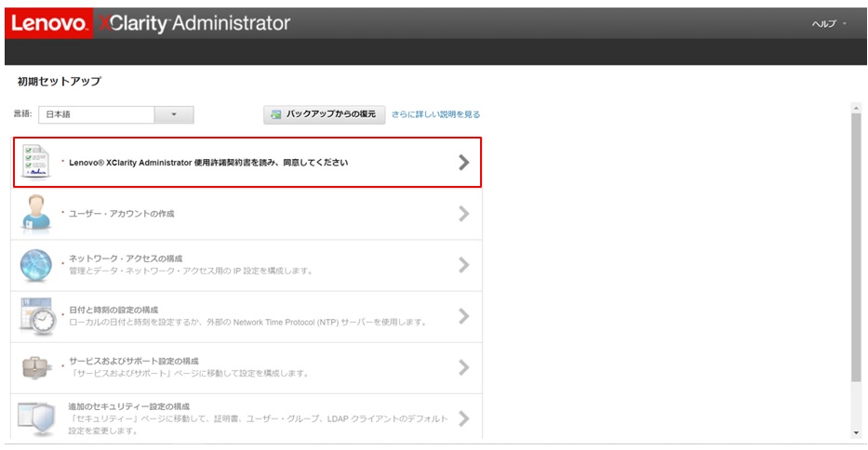Click the scrollbar up arrow
The image size is (868, 450).
857,108
